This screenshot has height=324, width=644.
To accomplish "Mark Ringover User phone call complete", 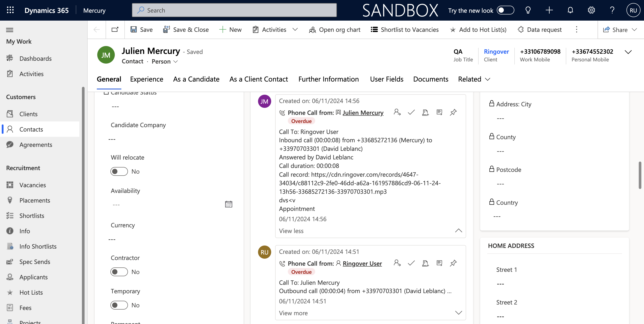I will coord(411,263).
